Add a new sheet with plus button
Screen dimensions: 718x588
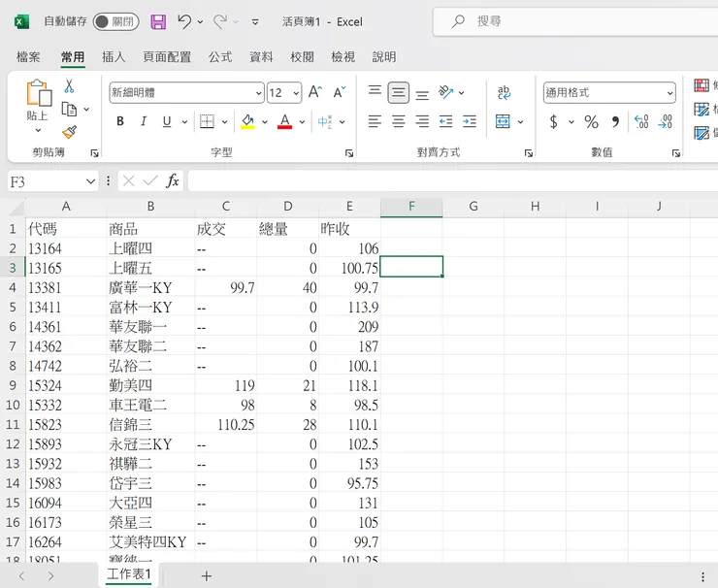206,575
